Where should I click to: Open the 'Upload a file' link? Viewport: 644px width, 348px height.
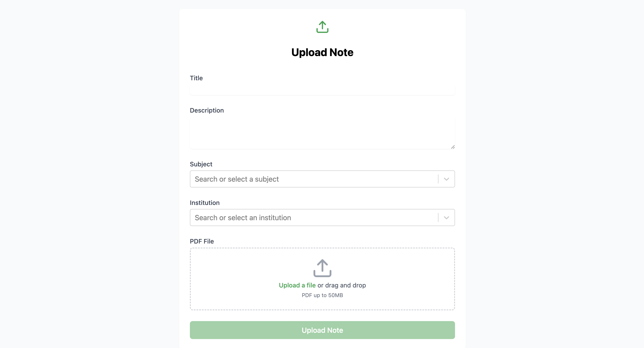point(297,285)
